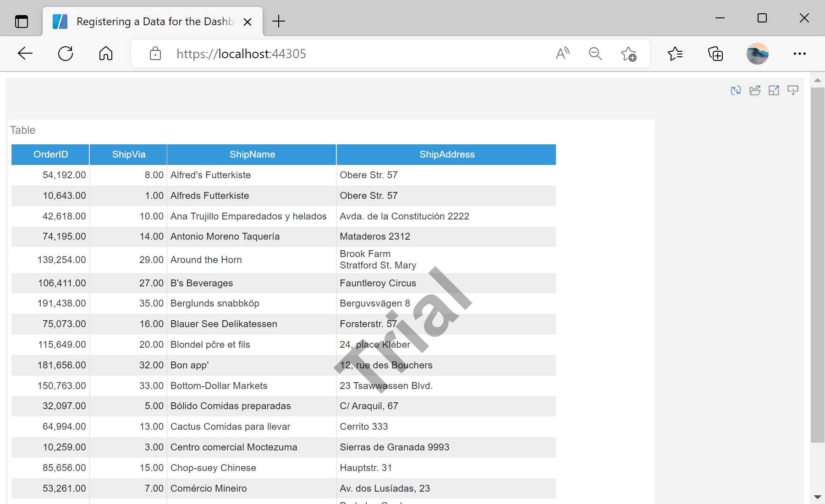Open a new browser tab
The image size is (825, 504).
(278, 21)
